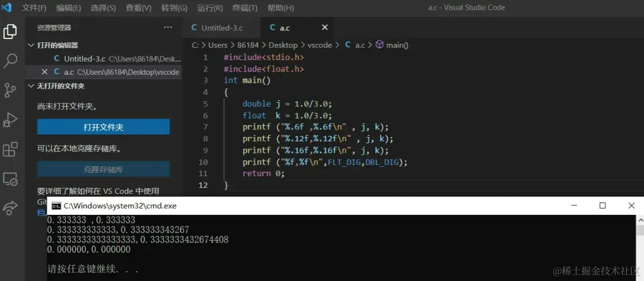Click the cmd window vertical scrollbar

tap(640, 248)
